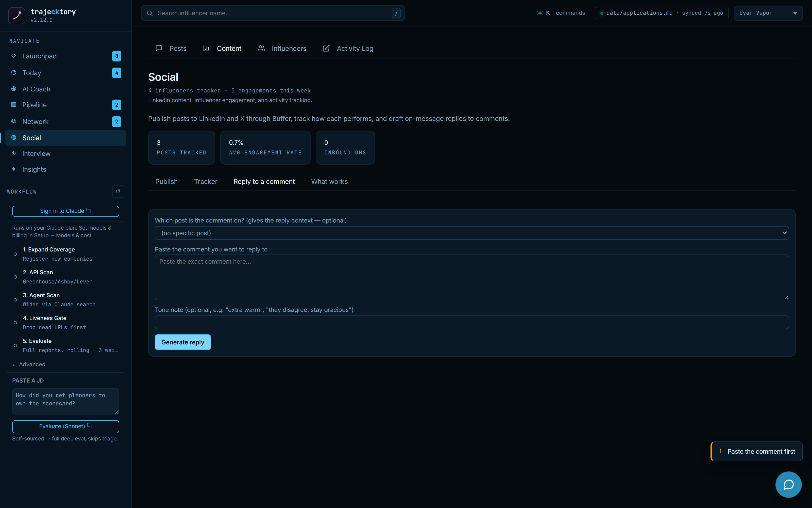Click the Inbound DMs stat card
Image resolution: width=812 pixels, height=508 pixels.
[x=345, y=148]
